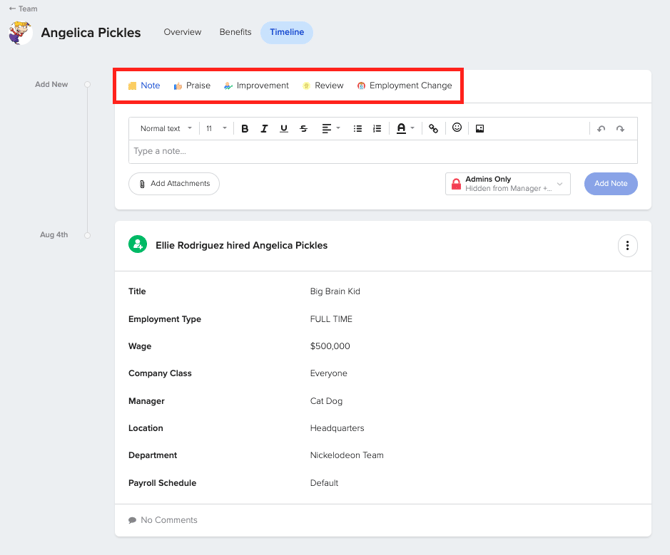
Task: Click the Add Note button
Action: pyautogui.click(x=610, y=184)
